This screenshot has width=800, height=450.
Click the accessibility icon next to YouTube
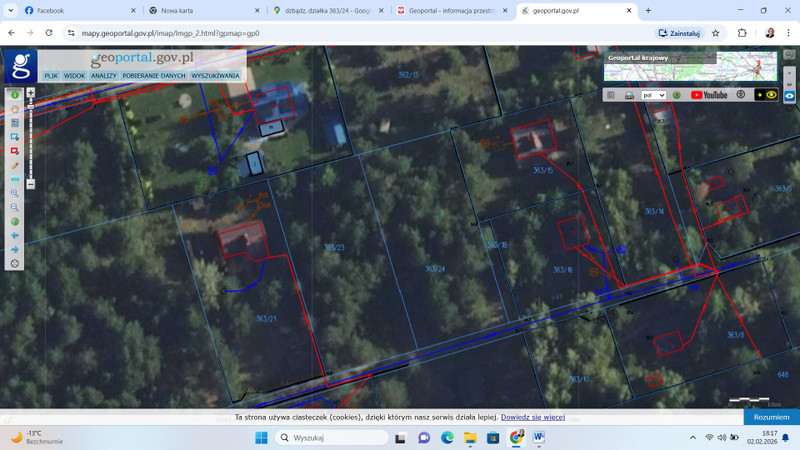click(x=741, y=95)
